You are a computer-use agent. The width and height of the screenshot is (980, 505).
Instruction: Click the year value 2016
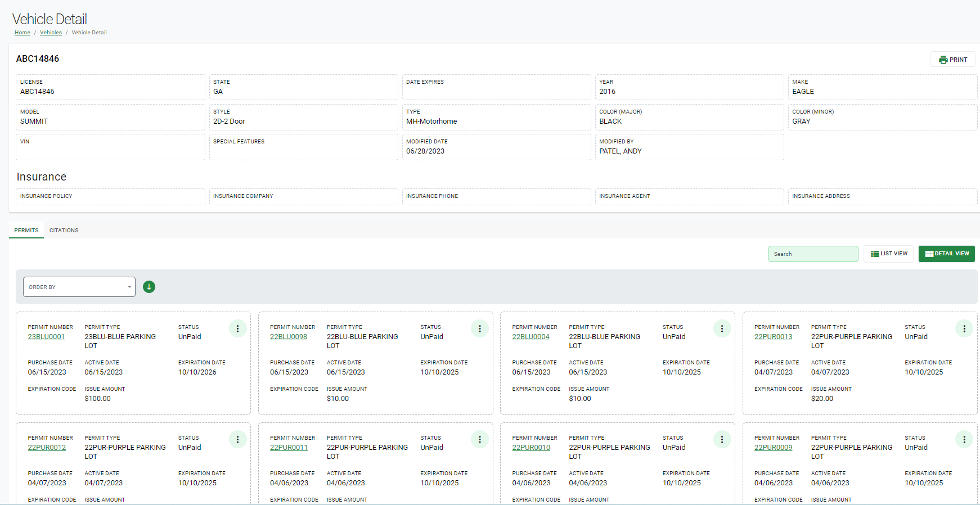tap(607, 92)
